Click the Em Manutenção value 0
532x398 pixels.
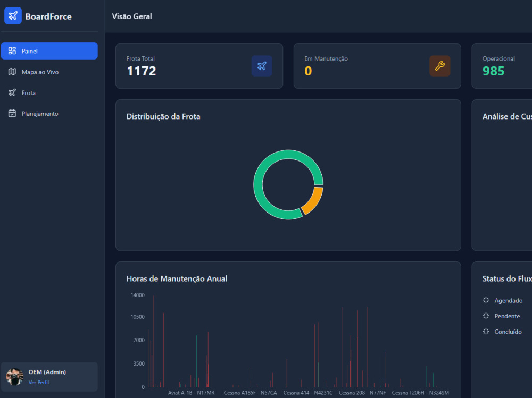click(x=308, y=71)
